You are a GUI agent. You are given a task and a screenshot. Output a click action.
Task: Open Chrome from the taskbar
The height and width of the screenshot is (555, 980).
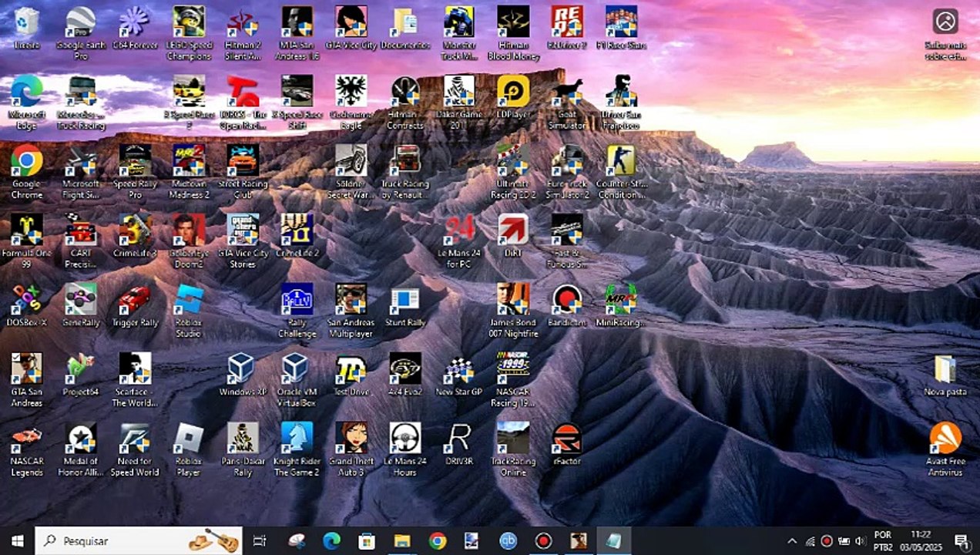point(438,540)
